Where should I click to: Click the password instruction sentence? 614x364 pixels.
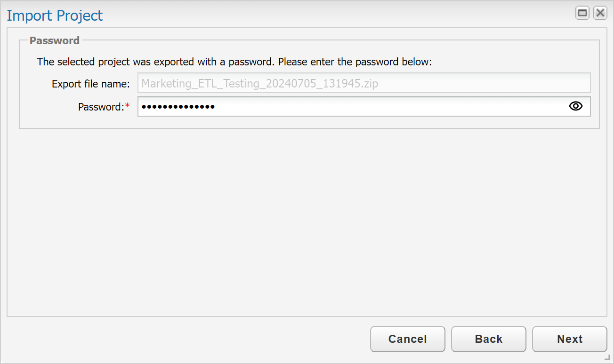point(234,62)
